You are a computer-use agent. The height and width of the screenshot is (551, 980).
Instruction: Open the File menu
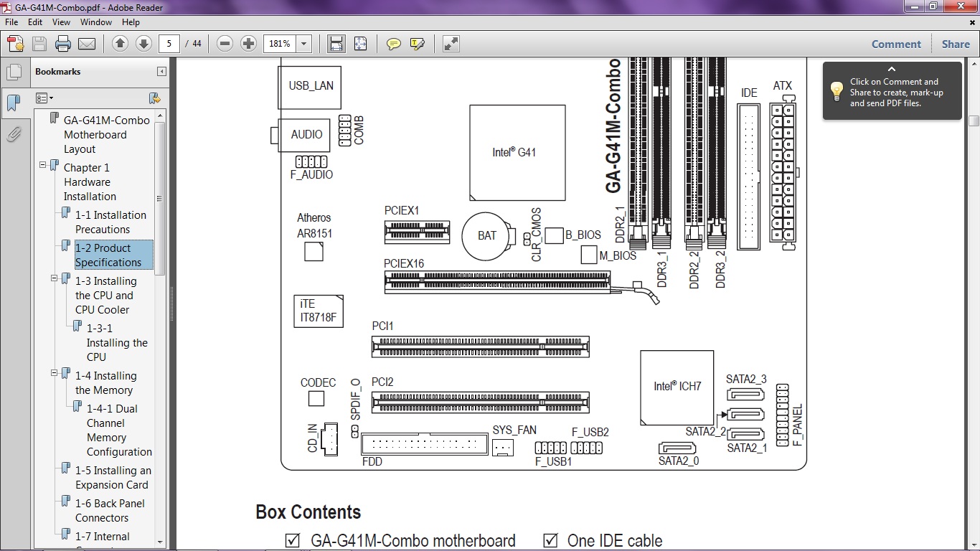click(x=11, y=22)
